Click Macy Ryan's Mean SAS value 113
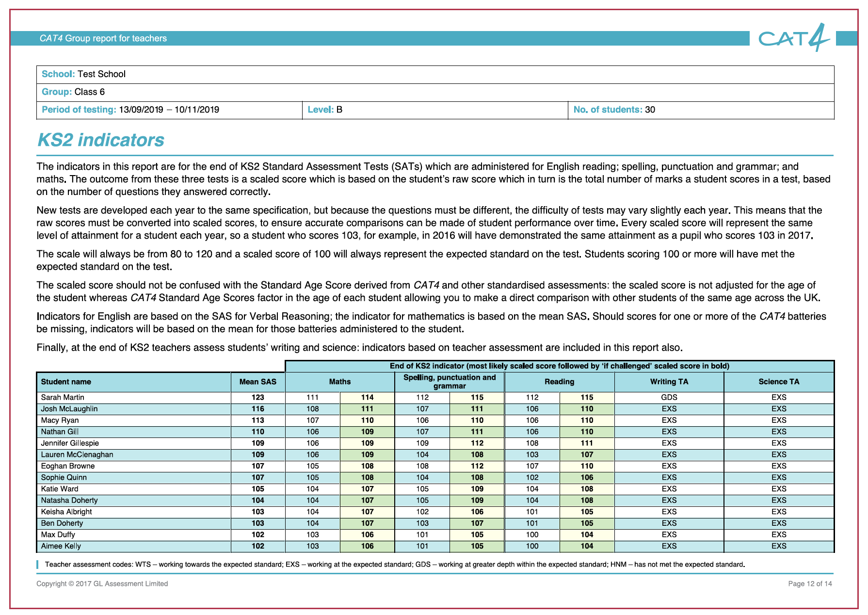This screenshot has height=615, width=868. (258, 421)
